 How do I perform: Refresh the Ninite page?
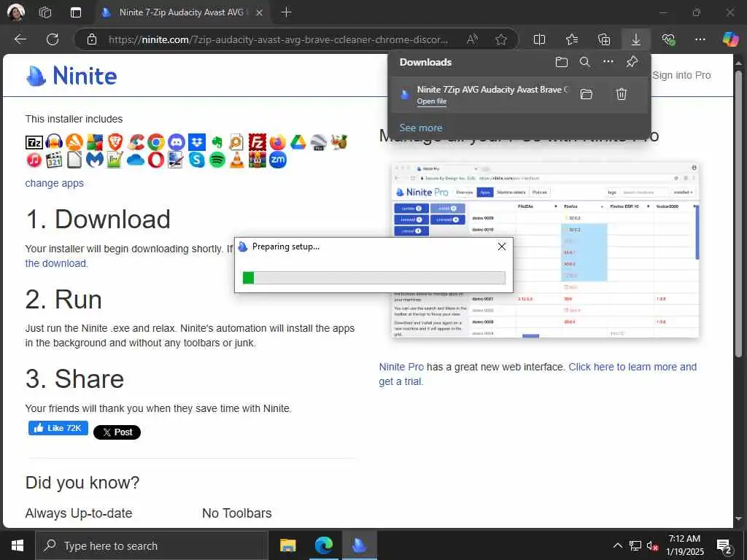tap(53, 39)
